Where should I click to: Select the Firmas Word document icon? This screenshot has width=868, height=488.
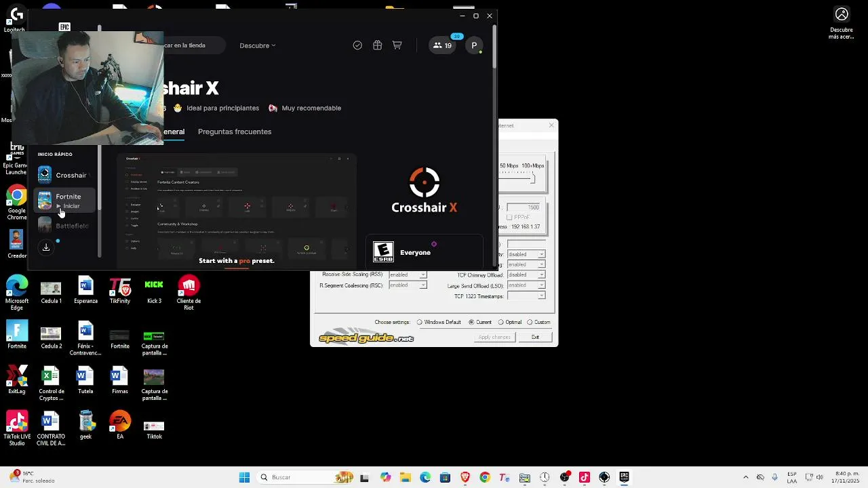pyautogui.click(x=120, y=381)
